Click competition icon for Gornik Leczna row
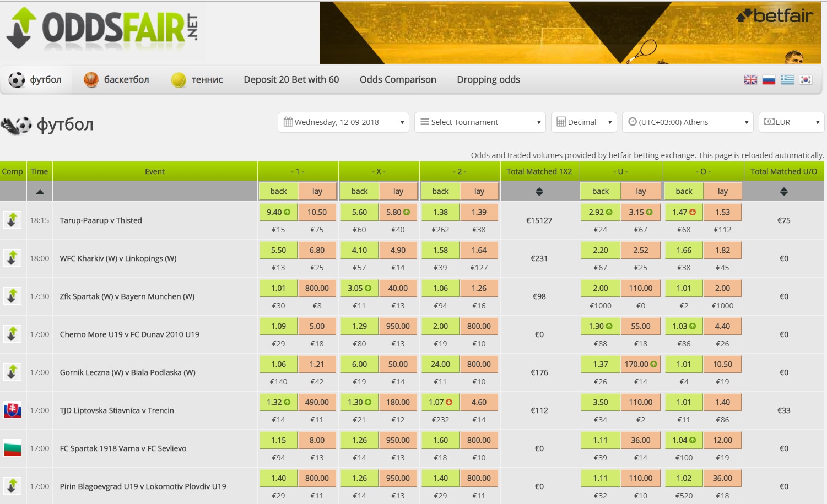827x504 pixels. (x=12, y=372)
